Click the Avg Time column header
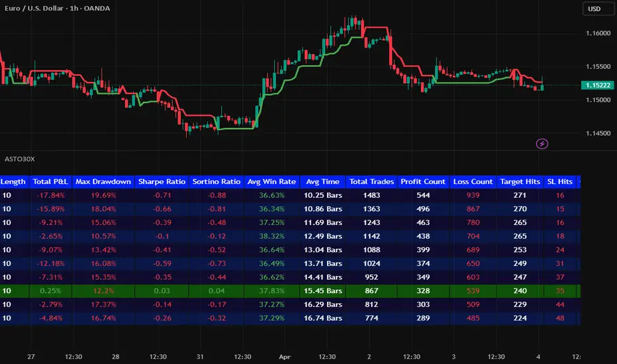Image resolution: width=617 pixels, height=364 pixels. pyautogui.click(x=322, y=182)
